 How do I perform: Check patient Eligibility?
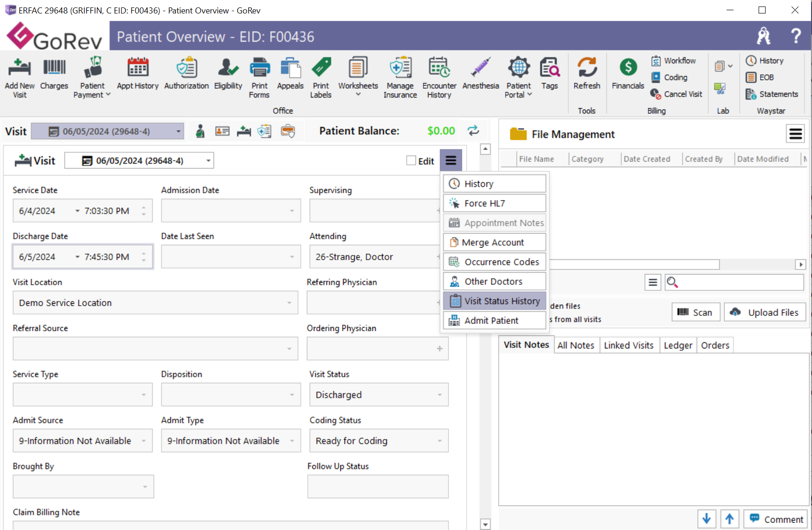point(228,73)
